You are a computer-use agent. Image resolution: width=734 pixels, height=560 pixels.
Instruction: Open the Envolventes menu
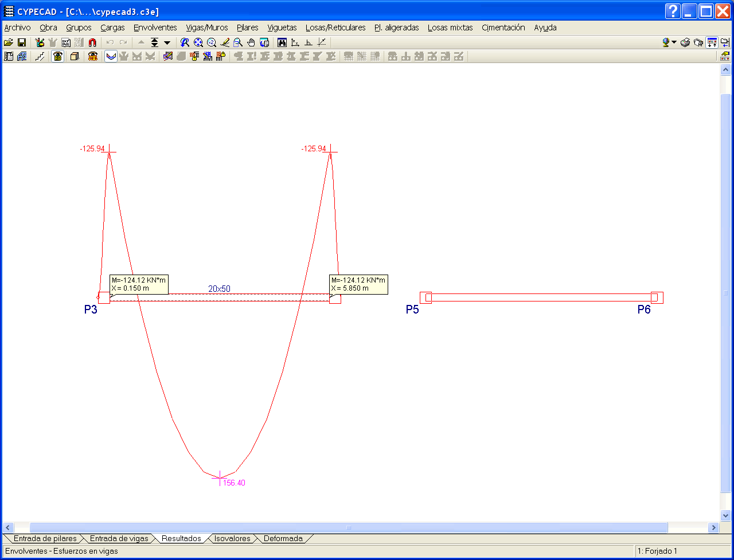[155, 28]
